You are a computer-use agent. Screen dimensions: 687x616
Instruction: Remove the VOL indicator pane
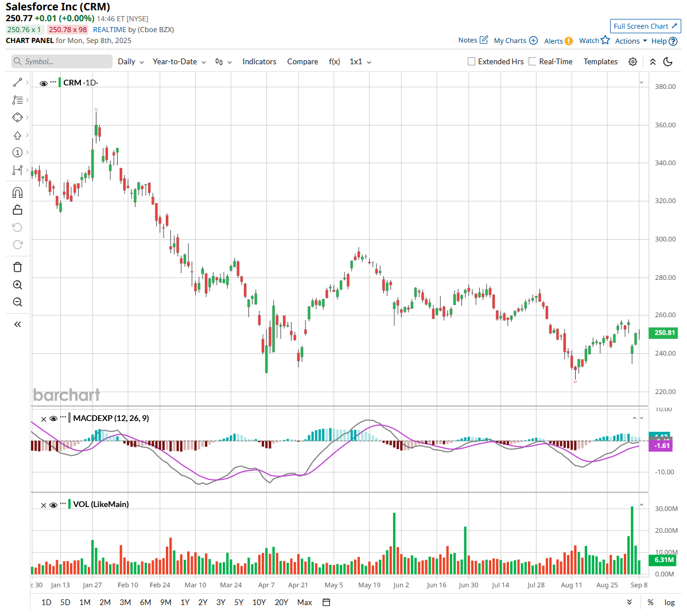[x=44, y=505]
